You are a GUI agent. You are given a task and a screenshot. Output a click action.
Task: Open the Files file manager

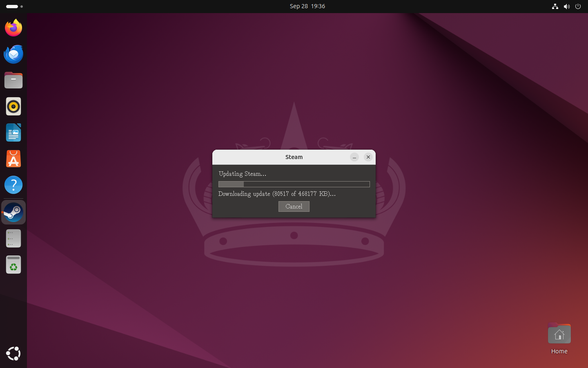click(13, 80)
